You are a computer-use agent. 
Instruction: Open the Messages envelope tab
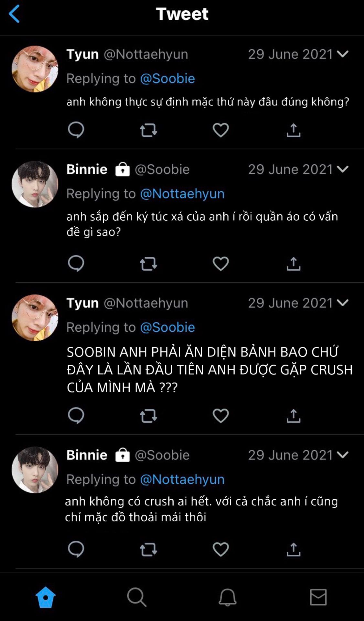pos(318,597)
